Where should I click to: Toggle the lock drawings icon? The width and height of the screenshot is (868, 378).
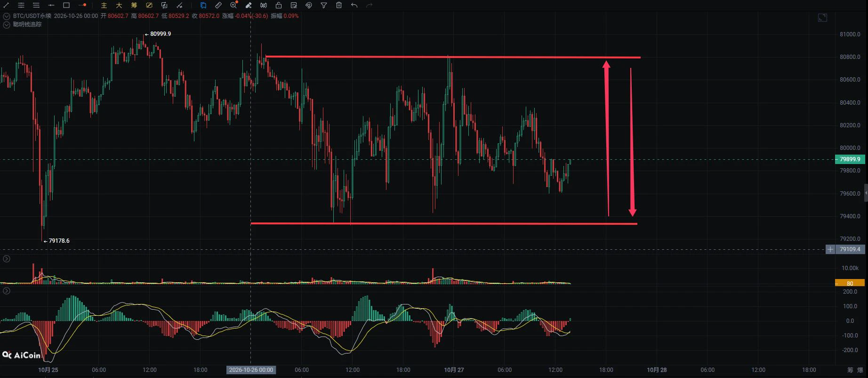pyautogui.click(x=279, y=5)
